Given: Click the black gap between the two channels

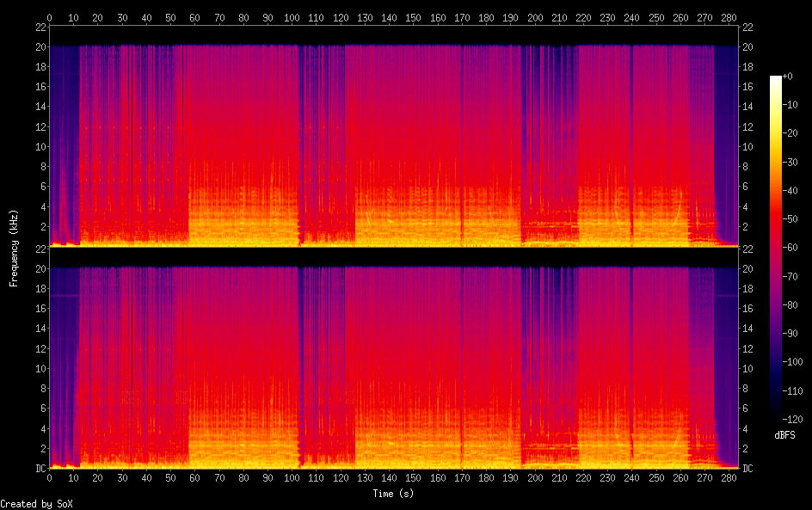Looking at the screenshot, I should click(x=394, y=256).
